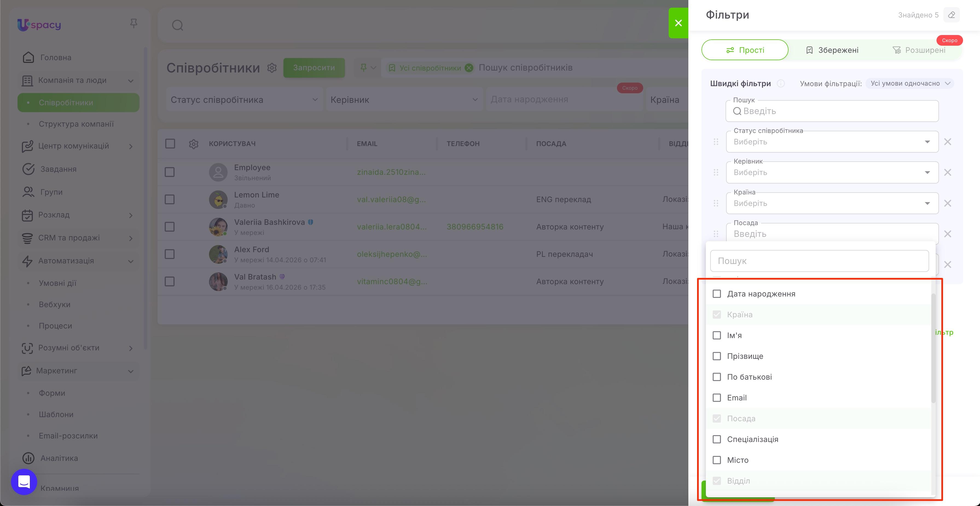The height and width of the screenshot is (506, 980).
Task: Clear filters with the eraser icon
Action: [952, 15]
